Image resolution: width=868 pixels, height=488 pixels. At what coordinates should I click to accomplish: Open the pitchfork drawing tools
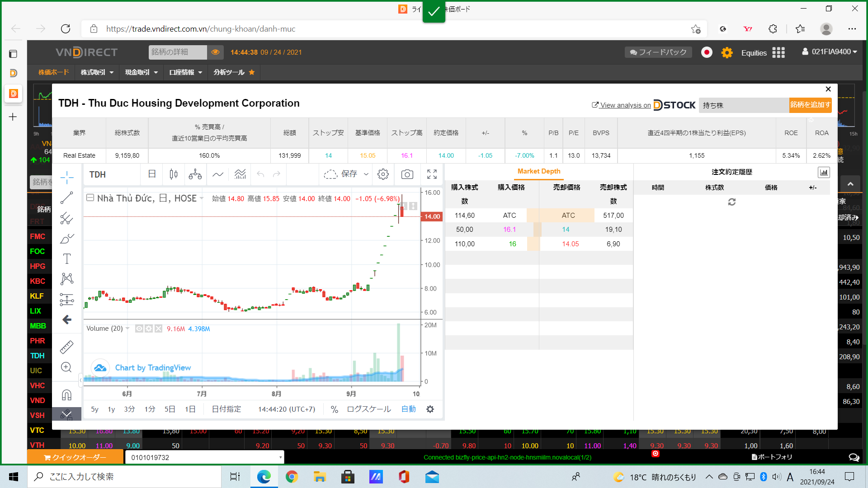point(67,219)
